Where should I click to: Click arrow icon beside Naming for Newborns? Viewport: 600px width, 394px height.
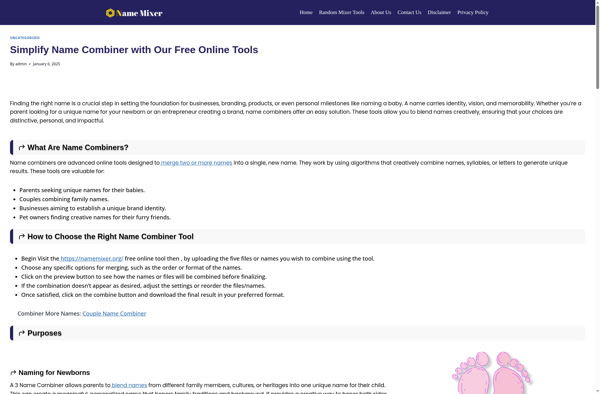[x=13, y=373]
